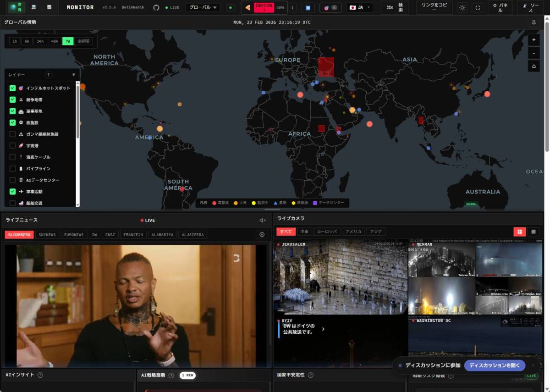The width and height of the screenshot is (550, 392).
Task: Open the live news channel settings gear
Action: (x=262, y=234)
